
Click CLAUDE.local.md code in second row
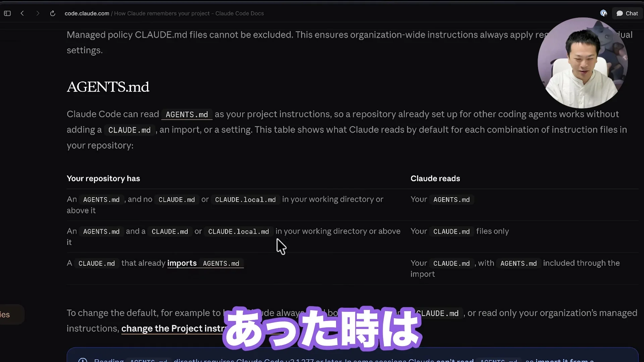[x=238, y=232]
